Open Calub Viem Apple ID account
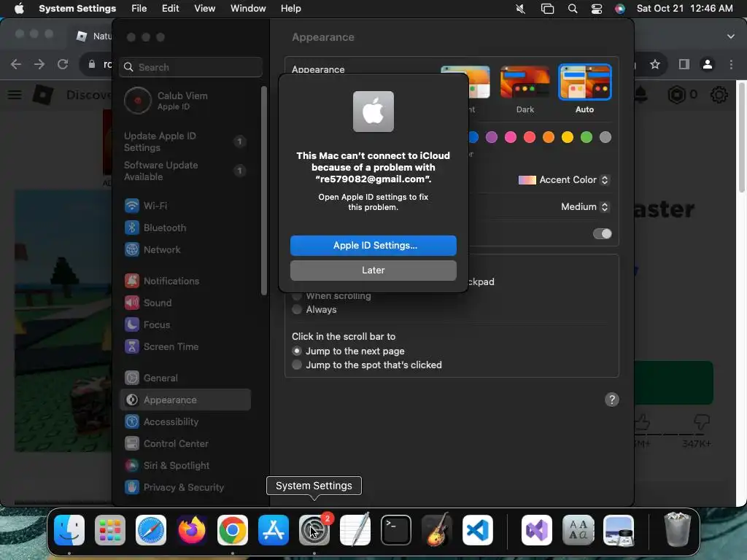 click(x=185, y=101)
